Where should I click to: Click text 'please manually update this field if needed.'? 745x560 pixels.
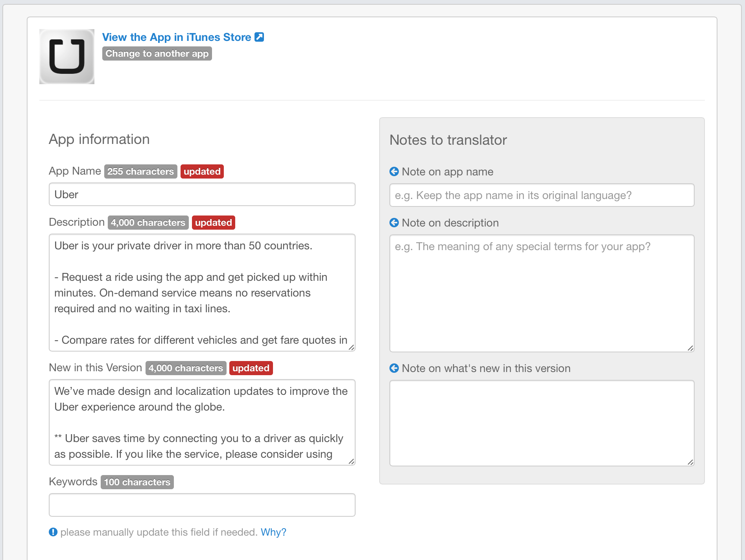click(159, 532)
